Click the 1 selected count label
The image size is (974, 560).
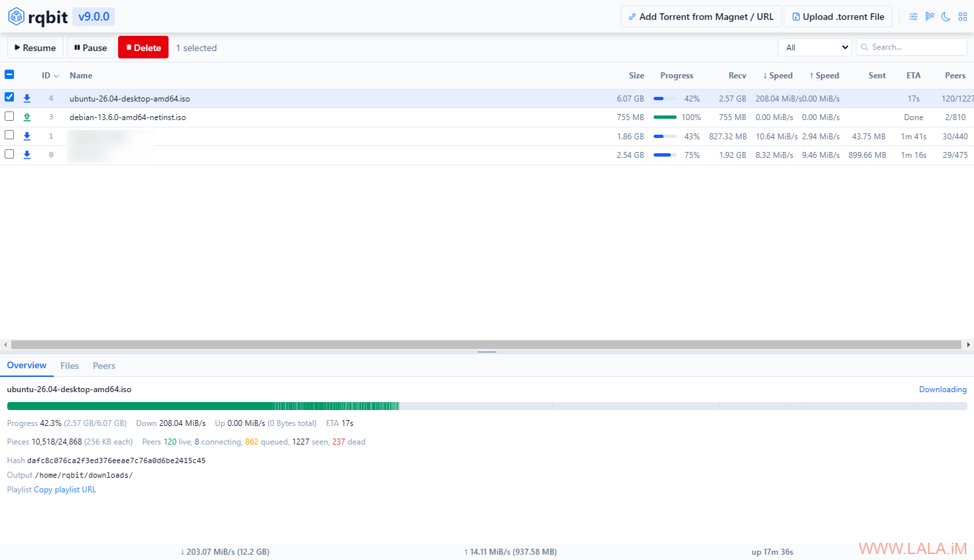(x=196, y=48)
